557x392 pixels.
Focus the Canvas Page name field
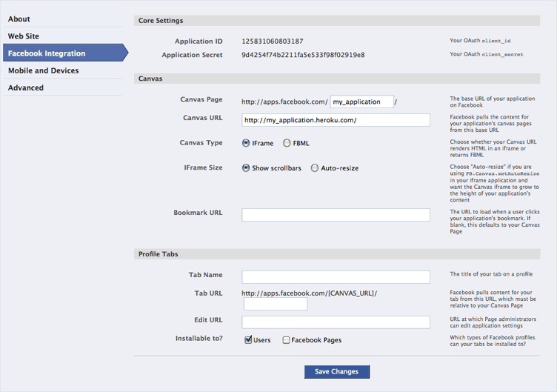pos(361,102)
